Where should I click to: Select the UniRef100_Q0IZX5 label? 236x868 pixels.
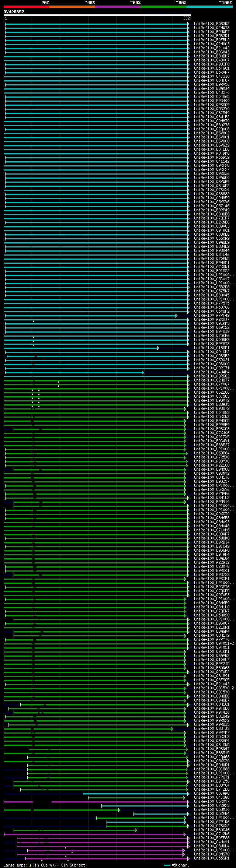[x=212, y=437]
